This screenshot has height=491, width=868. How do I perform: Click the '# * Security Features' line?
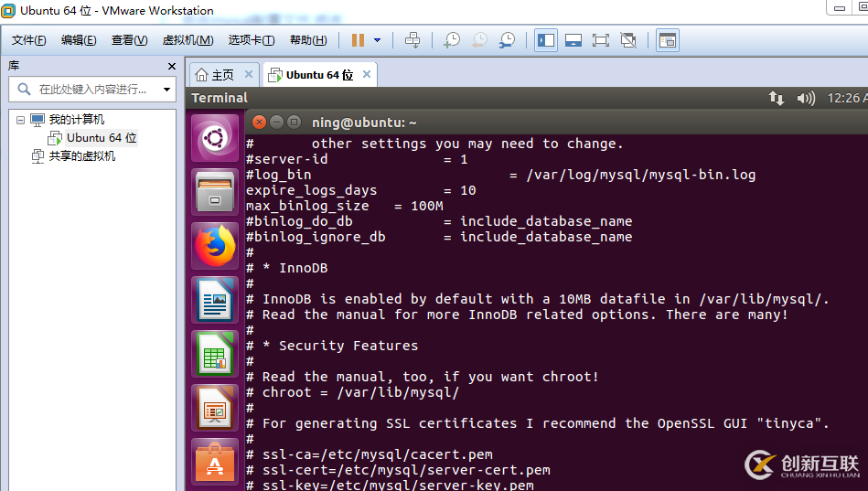[332, 346]
